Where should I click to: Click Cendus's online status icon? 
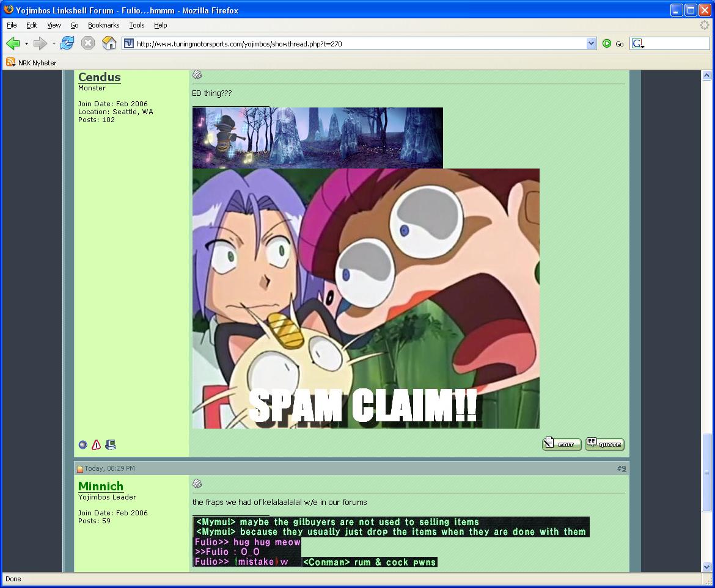[83, 445]
